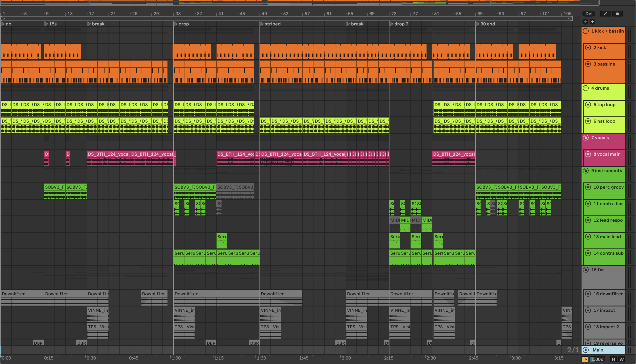Toggle the Lock Envelopes padlock icon
This screenshot has height=364, width=636.
point(617,14)
